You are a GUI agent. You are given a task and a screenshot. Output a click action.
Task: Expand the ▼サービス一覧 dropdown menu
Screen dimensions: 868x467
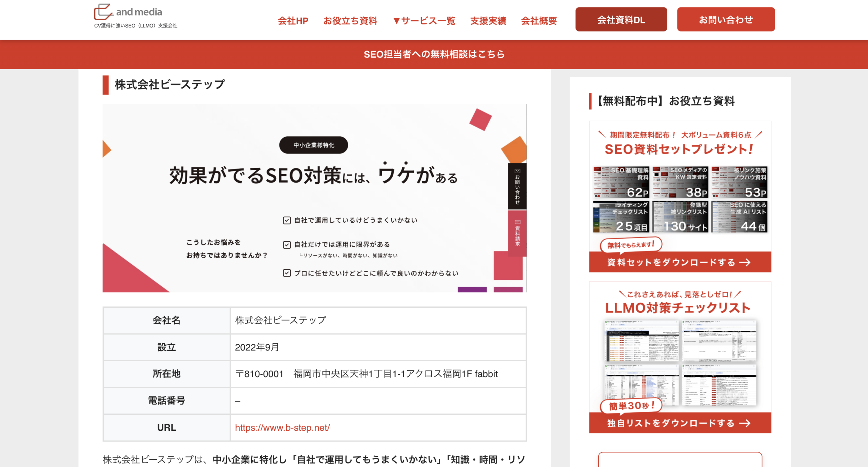click(424, 21)
